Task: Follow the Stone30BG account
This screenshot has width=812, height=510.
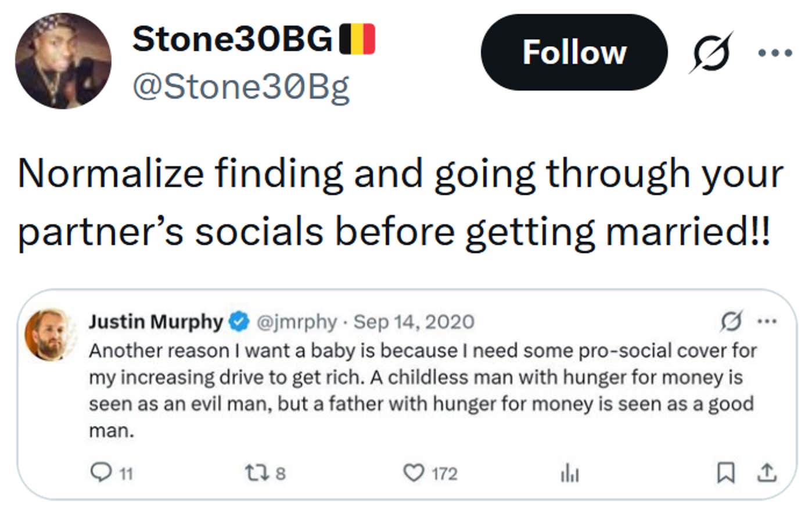Action: click(574, 52)
